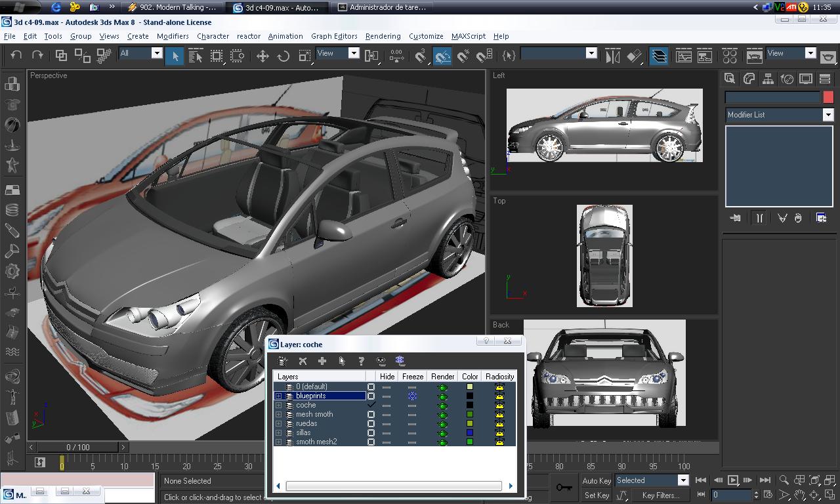Open the Material Editor icon

(x=730, y=56)
